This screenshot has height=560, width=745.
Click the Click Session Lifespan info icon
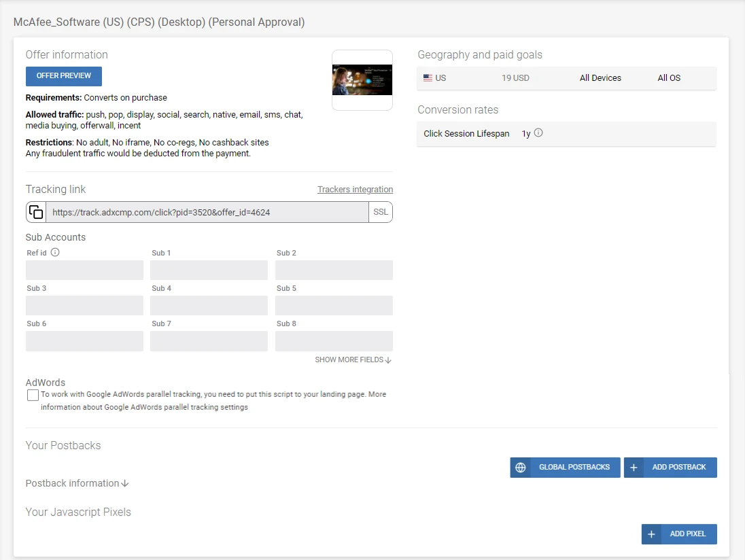(x=538, y=133)
